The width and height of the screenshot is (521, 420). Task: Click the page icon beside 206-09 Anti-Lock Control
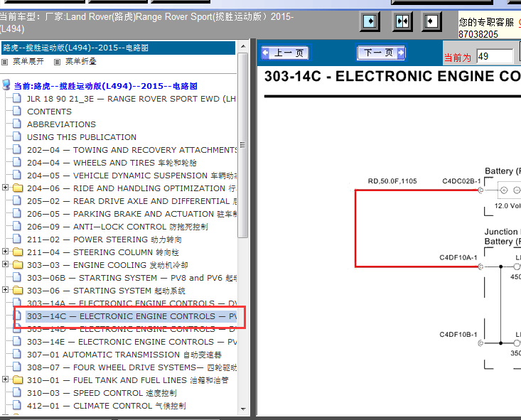[17, 226]
